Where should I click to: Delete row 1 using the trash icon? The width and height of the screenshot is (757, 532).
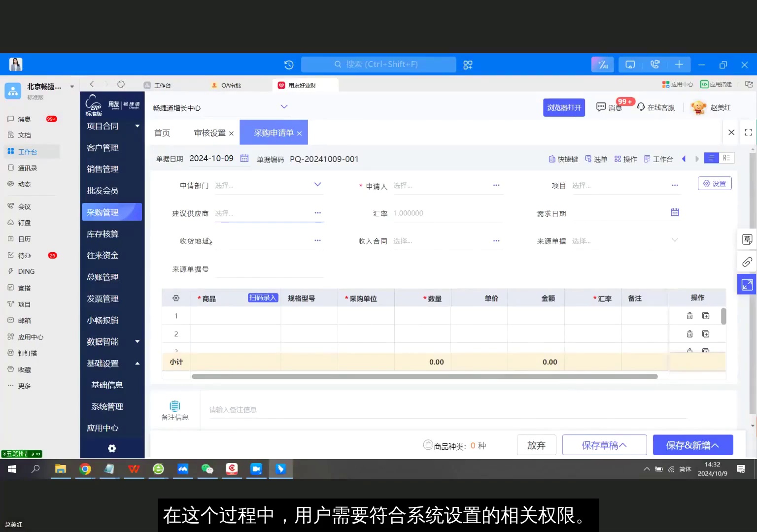pos(689,315)
